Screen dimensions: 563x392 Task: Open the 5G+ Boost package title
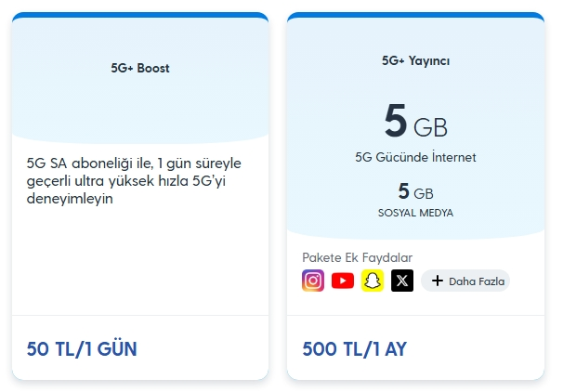point(140,68)
